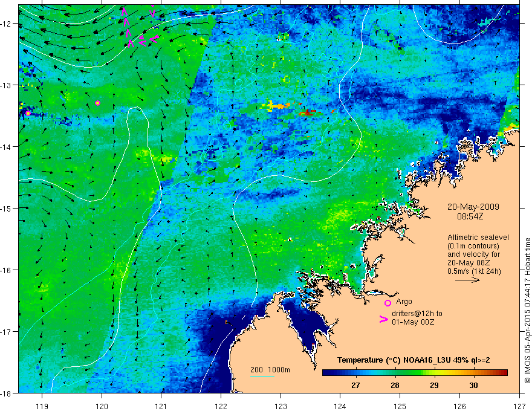This screenshot has height=411, width=532.
Task: Click longitude label 122
Action: pos(221,406)
